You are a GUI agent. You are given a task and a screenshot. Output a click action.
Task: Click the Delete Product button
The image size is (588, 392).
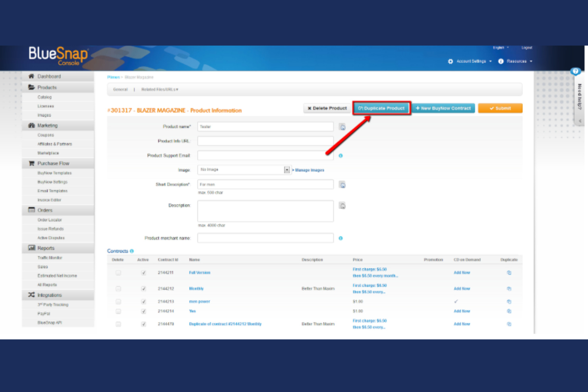(327, 108)
